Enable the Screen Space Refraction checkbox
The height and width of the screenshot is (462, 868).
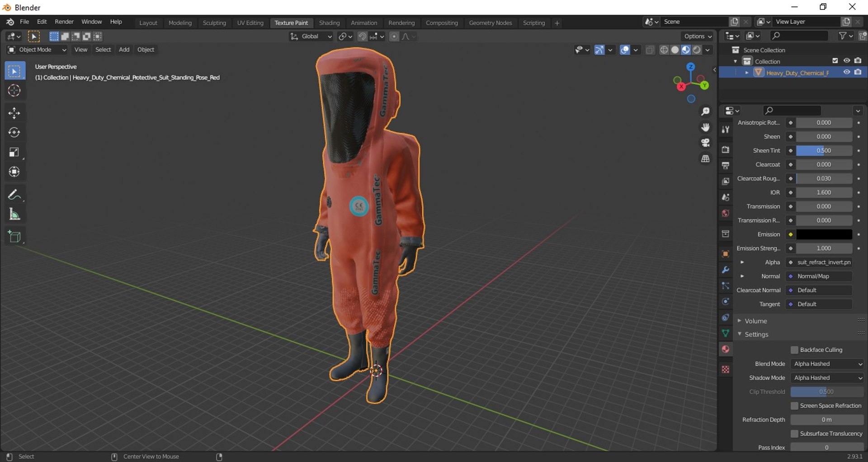794,406
